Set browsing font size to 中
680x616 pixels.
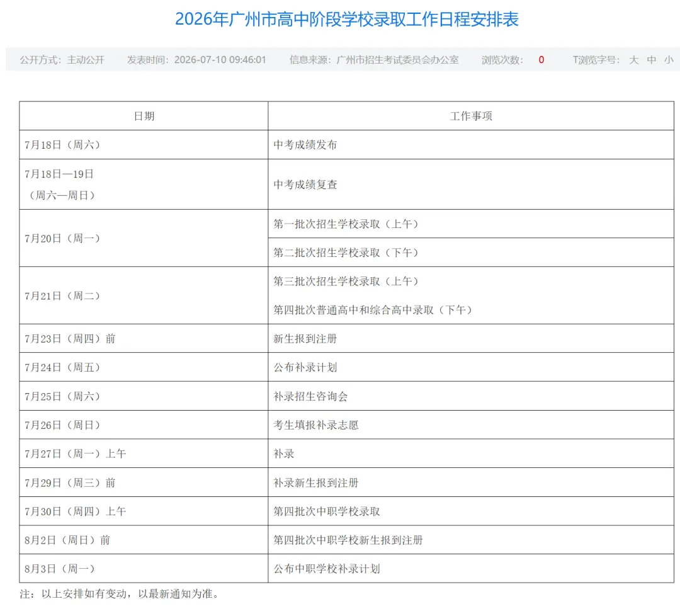(651, 60)
